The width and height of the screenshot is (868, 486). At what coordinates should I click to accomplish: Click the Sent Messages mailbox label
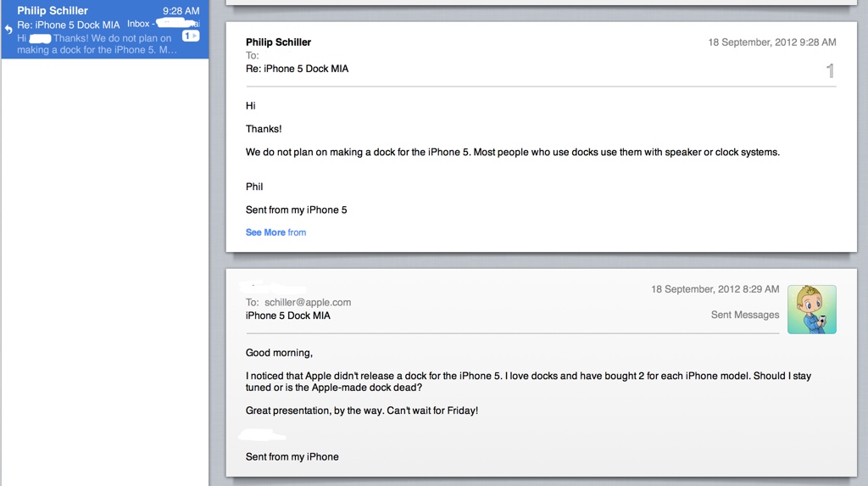[744, 315]
